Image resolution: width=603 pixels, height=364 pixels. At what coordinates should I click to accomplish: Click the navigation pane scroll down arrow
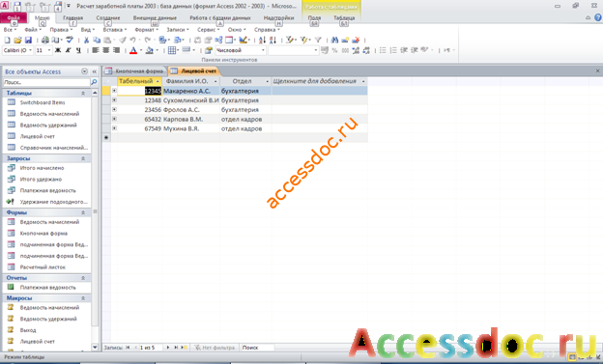(95, 347)
